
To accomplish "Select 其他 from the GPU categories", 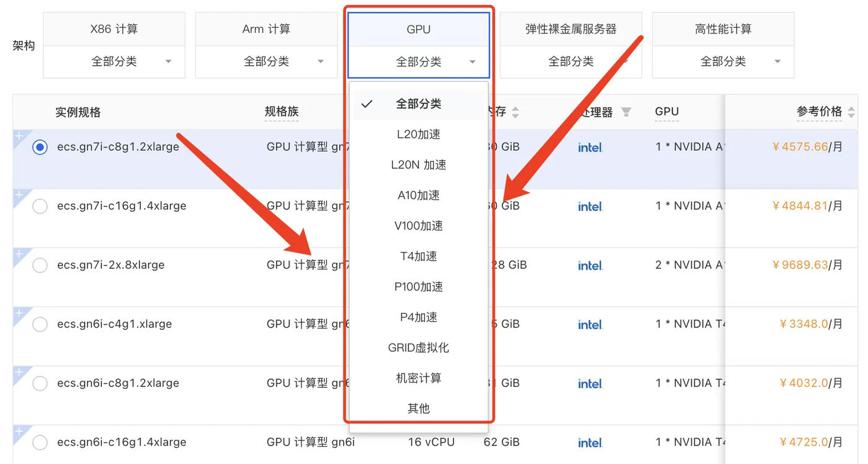I will pos(418,408).
